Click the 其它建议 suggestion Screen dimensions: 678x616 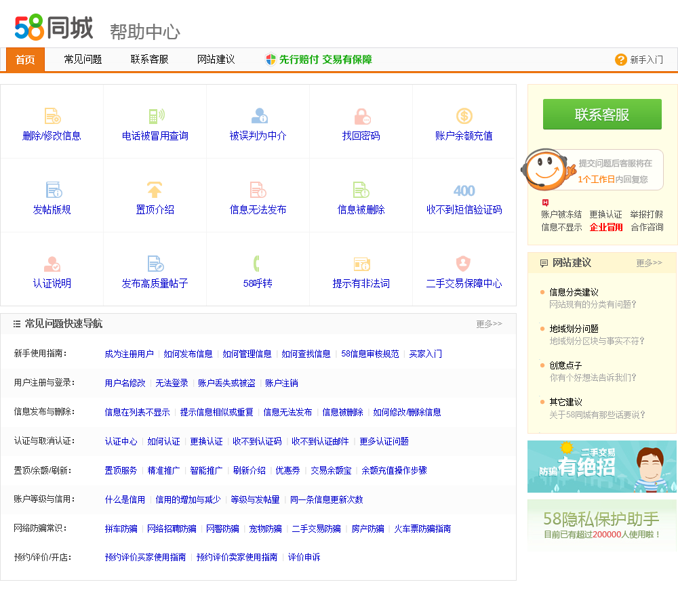(x=565, y=403)
